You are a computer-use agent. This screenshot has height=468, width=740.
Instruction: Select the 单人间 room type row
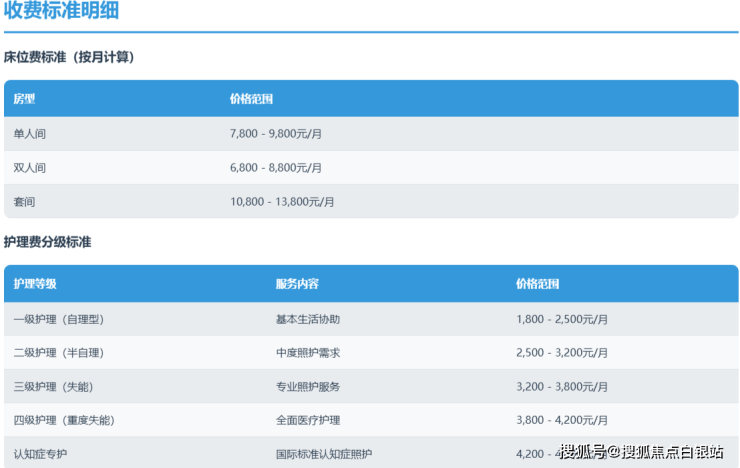tap(29, 134)
